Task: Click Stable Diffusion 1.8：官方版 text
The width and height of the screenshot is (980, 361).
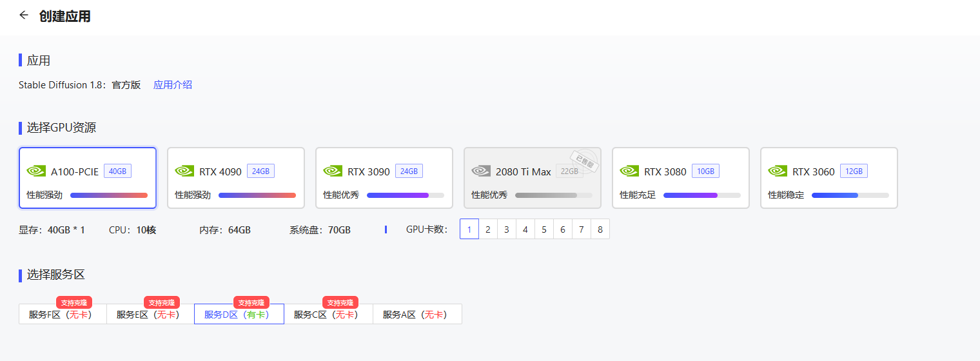Action: [x=80, y=84]
